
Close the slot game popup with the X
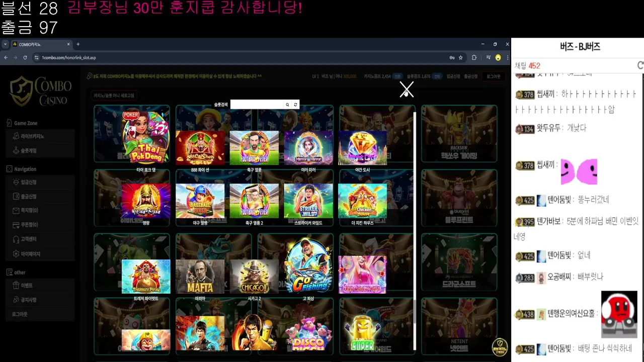coord(407,89)
